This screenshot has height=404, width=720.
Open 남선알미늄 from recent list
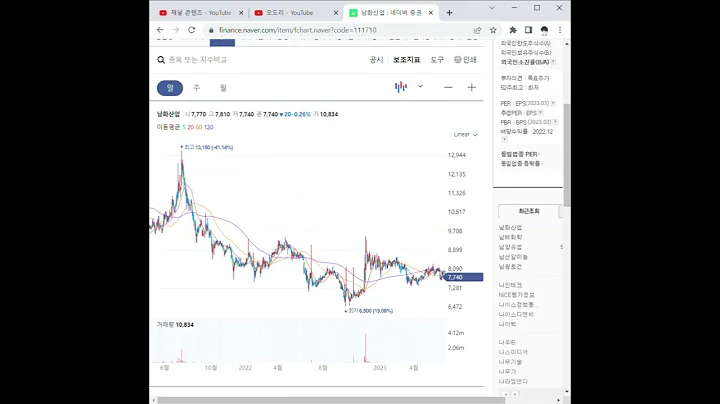pos(513,257)
